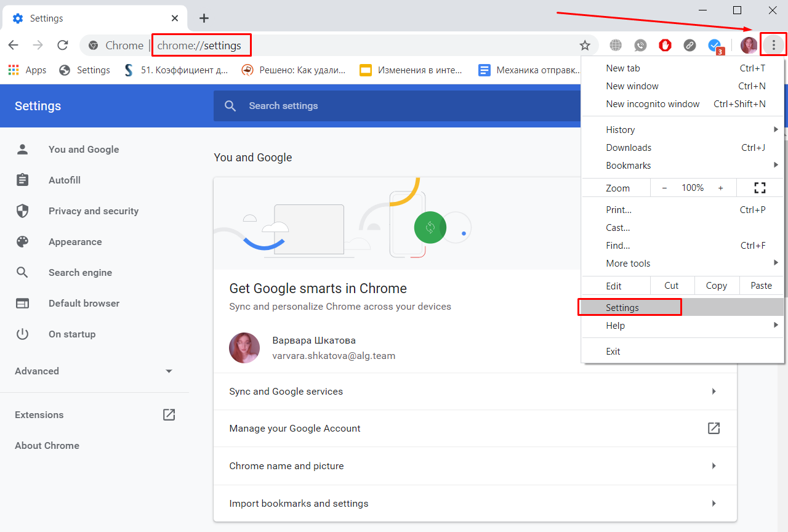The width and height of the screenshot is (788, 532).
Task: Click the chain link extension icon
Action: click(690, 45)
